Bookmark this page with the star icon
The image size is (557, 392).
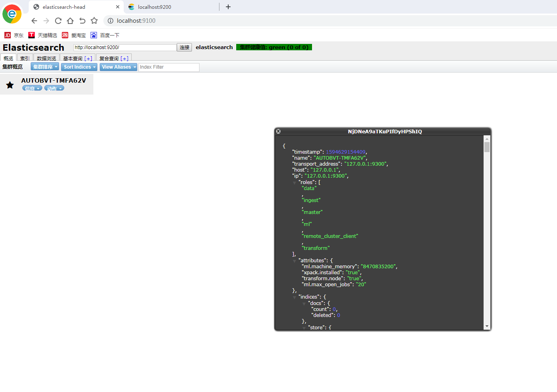coord(94,21)
